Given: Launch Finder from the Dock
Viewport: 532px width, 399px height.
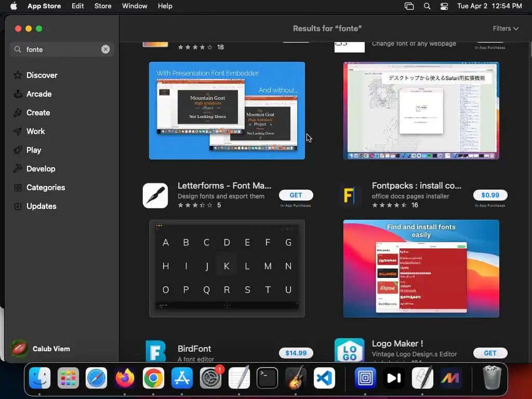Looking at the screenshot, I should [39, 378].
